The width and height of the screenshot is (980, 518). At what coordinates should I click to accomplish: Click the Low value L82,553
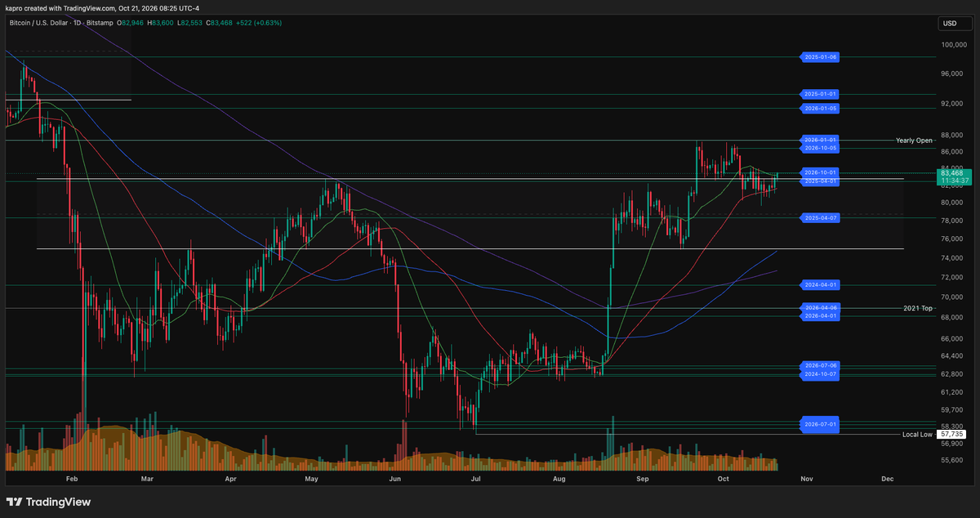click(191, 23)
